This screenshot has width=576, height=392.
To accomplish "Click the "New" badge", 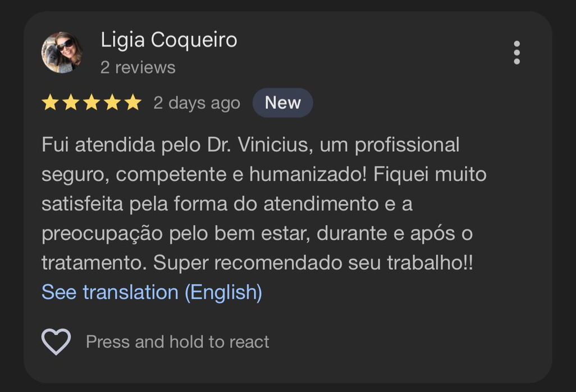I will pyautogui.click(x=282, y=103).
